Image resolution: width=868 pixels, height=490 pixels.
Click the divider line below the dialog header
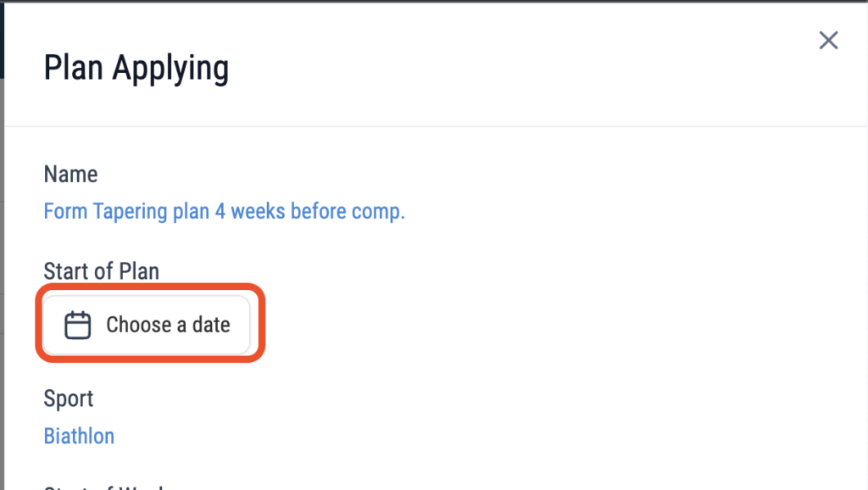click(x=436, y=126)
